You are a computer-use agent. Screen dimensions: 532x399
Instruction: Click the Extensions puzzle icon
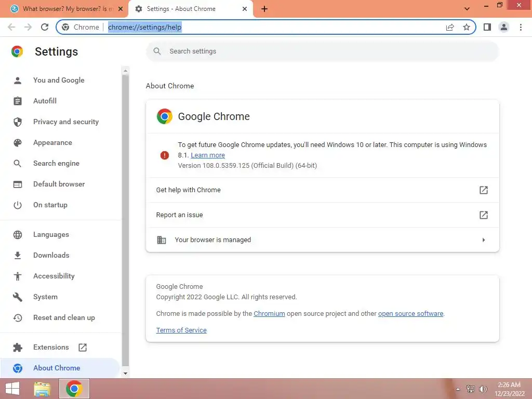tap(17, 348)
